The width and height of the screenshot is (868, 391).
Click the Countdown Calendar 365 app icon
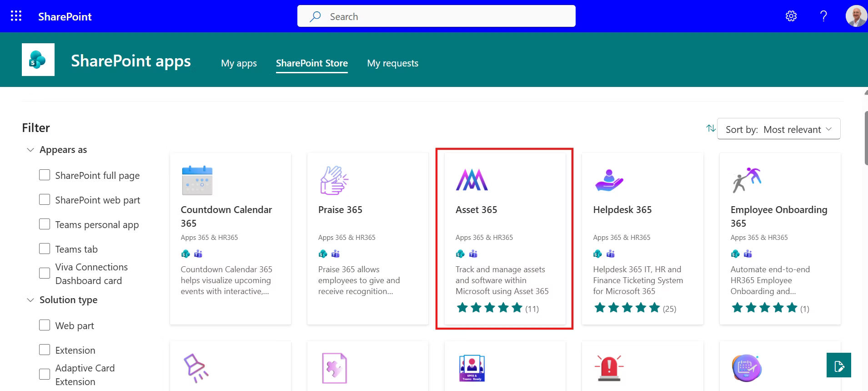coord(197,180)
